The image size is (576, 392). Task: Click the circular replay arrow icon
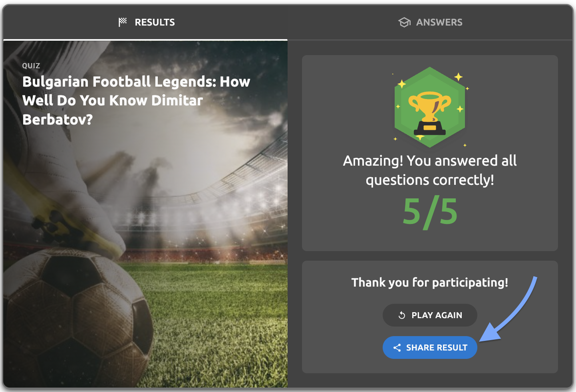[402, 315]
